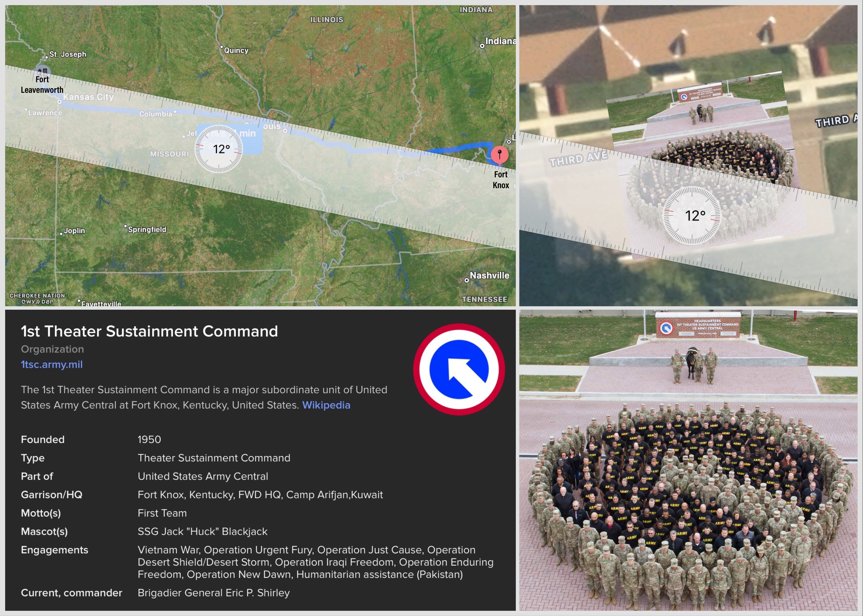Click the Part of United States Army Central
Image resolution: width=863 pixels, height=616 pixels.
[203, 476]
